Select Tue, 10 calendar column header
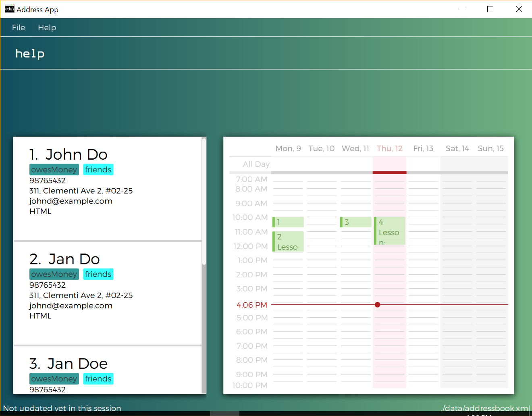Screen dimensions: 532x416 [x=322, y=148]
